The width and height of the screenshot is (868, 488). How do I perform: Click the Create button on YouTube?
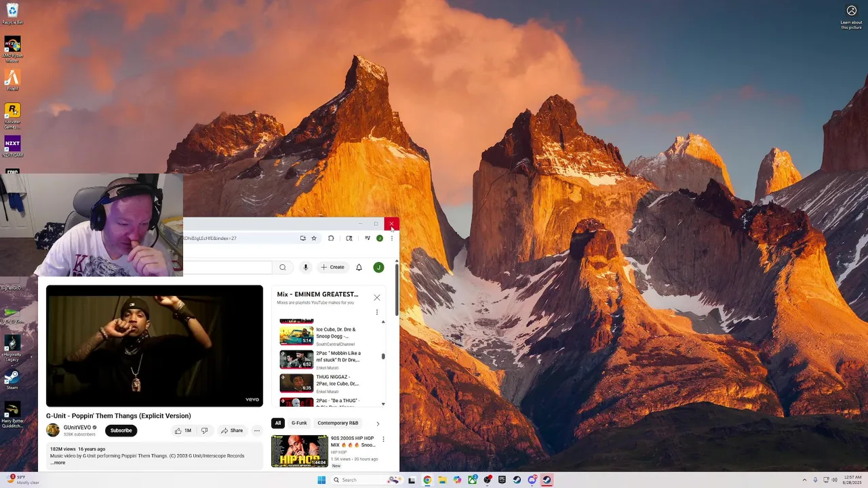(333, 267)
